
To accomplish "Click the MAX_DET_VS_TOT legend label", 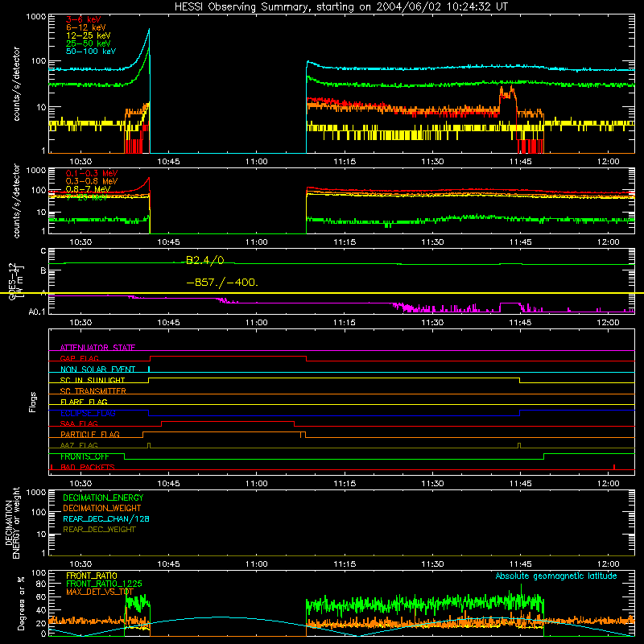I will pos(100,592).
